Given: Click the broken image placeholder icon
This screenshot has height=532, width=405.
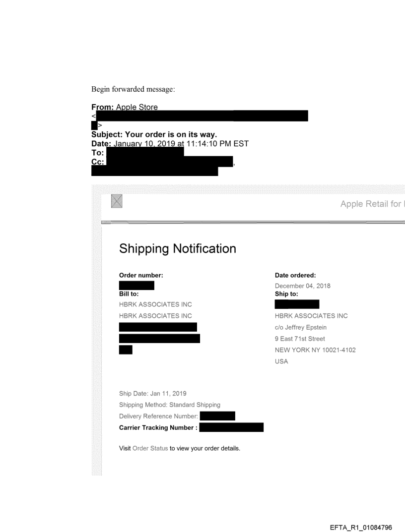Looking at the screenshot, I should click(117, 201).
